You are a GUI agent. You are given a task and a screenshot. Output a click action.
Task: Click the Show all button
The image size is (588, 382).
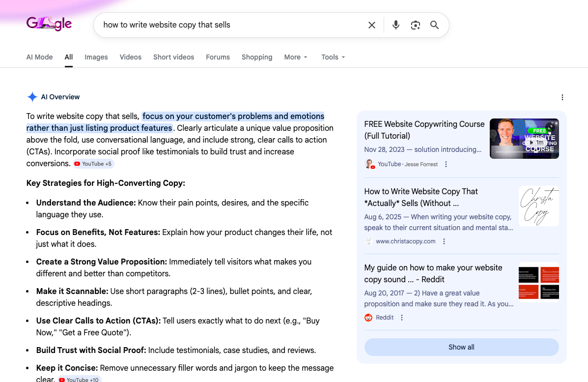[x=461, y=347]
